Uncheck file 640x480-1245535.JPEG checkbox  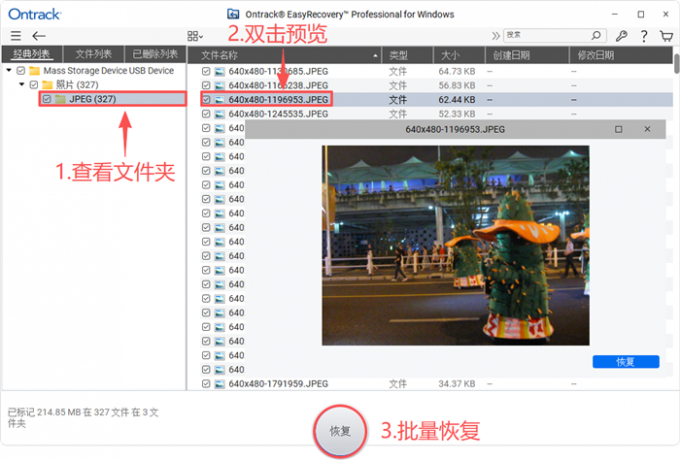click(x=206, y=114)
